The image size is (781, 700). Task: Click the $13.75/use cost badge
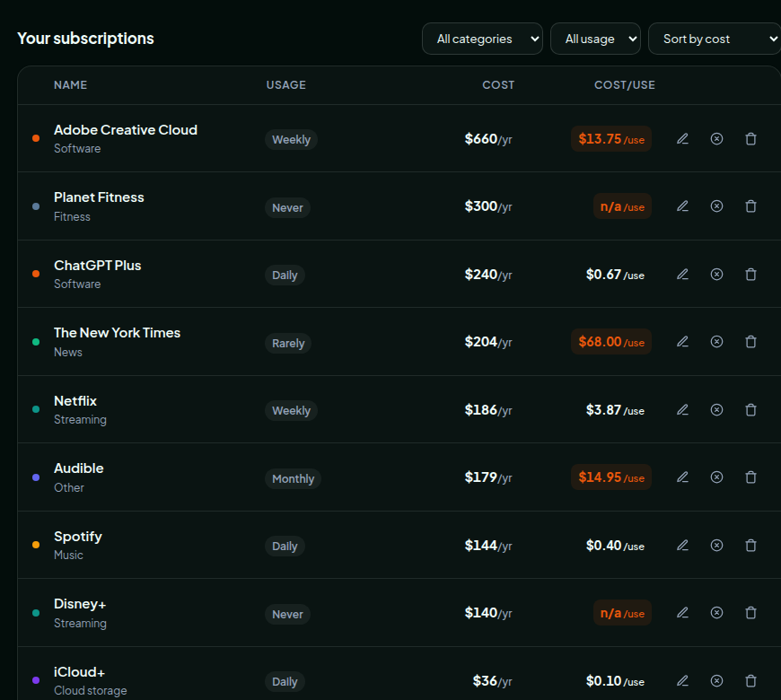(611, 139)
